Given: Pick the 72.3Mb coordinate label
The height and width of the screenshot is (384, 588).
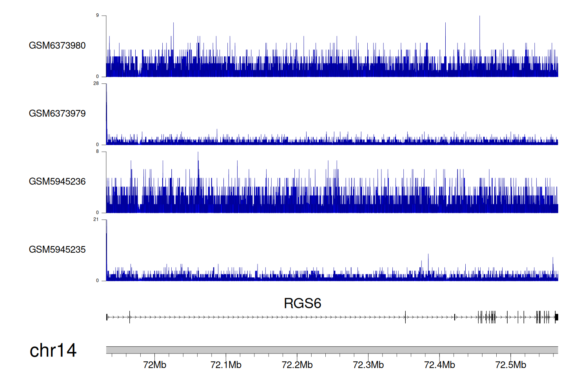Looking at the screenshot, I should click(368, 365).
